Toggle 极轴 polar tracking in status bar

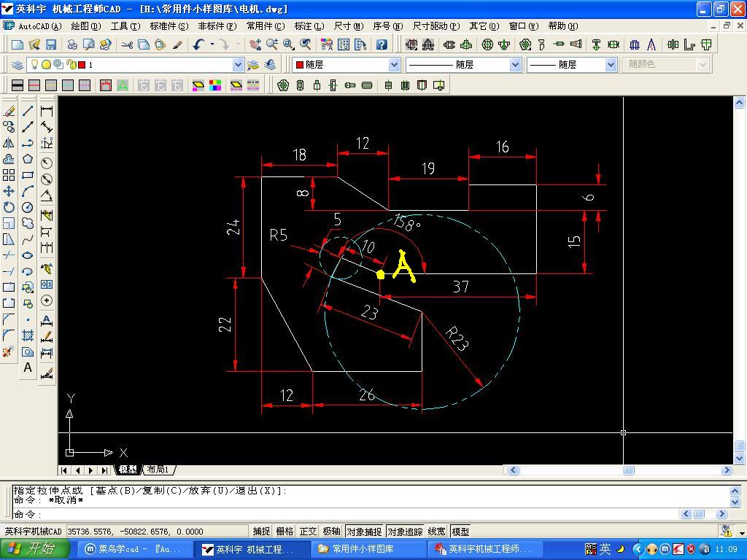click(332, 531)
